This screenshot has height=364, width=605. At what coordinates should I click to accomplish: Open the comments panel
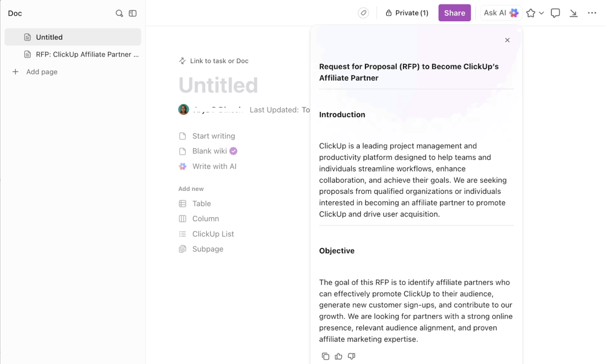click(x=555, y=13)
